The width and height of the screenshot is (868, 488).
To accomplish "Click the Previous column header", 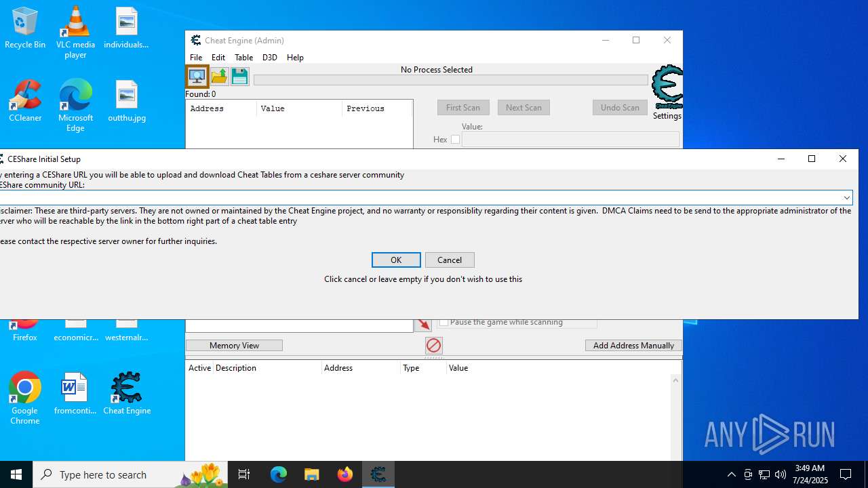I will (376, 108).
